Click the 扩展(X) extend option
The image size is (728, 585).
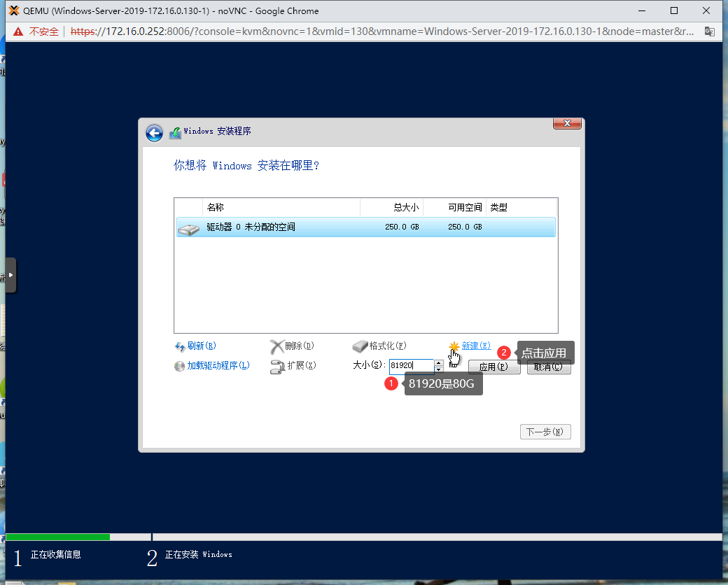(x=301, y=365)
